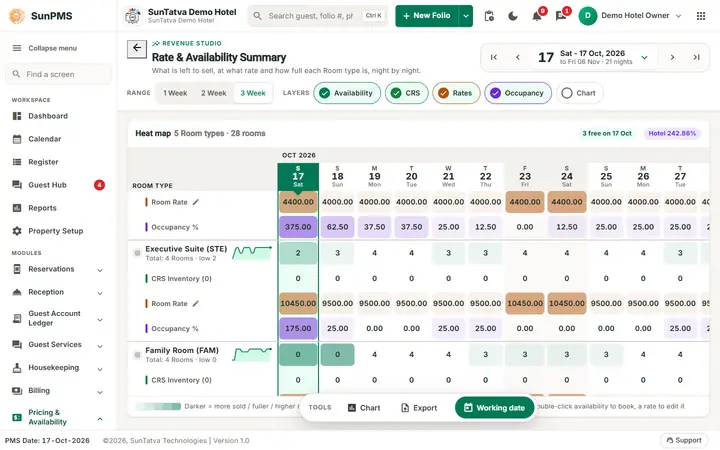Click the 4400.00 rate cell for 23 Fri
Image resolution: width=720 pixels, height=450 pixels.
(525, 202)
